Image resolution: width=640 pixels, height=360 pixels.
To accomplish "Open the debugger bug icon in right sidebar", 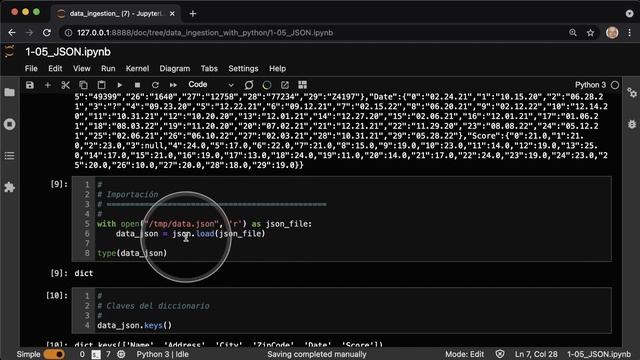I will (631, 124).
